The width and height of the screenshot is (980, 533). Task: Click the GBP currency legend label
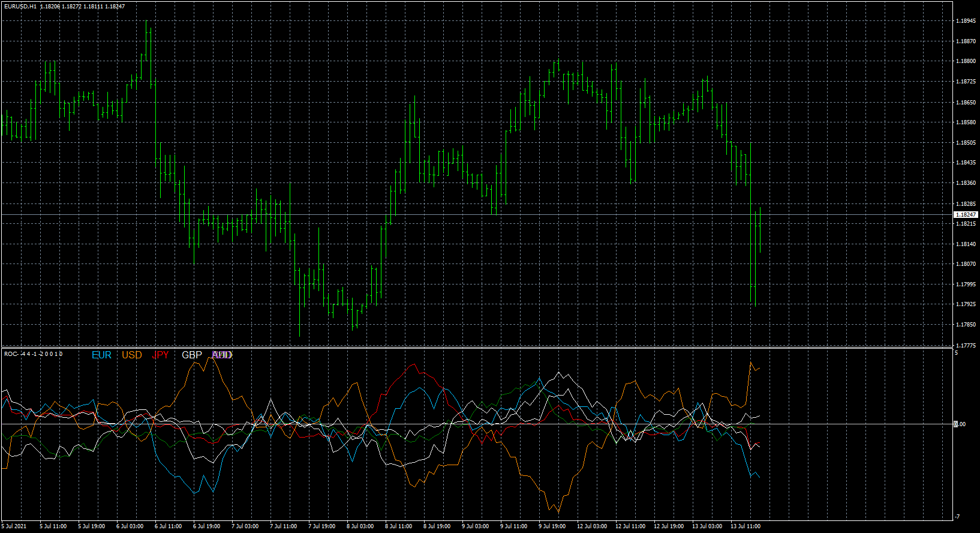(192, 355)
